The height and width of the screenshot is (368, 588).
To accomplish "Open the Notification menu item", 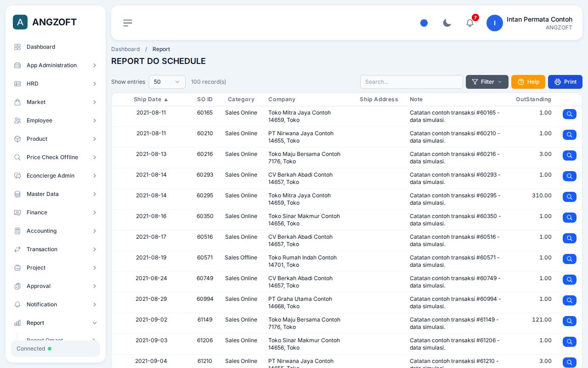I will pyautogui.click(x=56, y=305).
